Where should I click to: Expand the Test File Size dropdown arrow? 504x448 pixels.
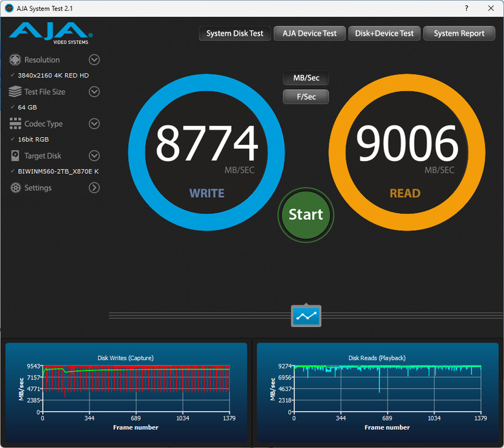pyautogui.click(x=94, y=92)
